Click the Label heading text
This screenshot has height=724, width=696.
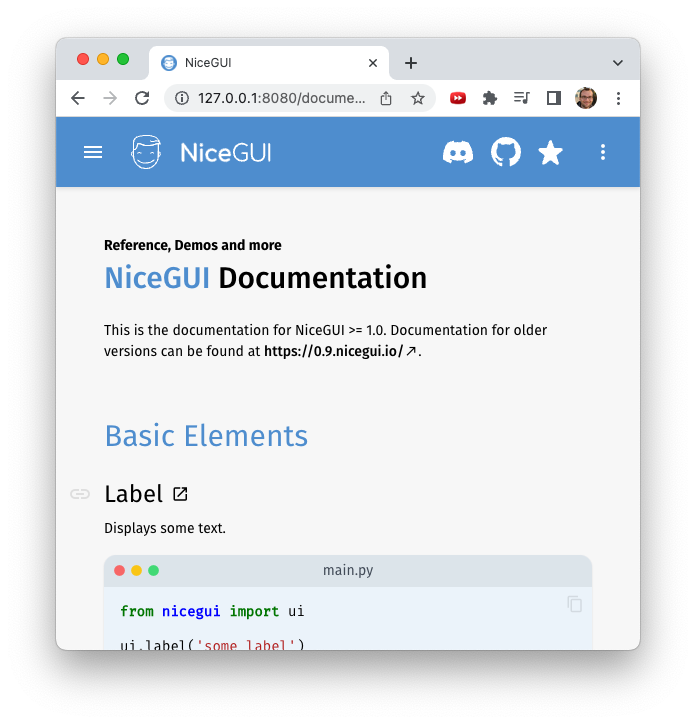tap(133, 494)
